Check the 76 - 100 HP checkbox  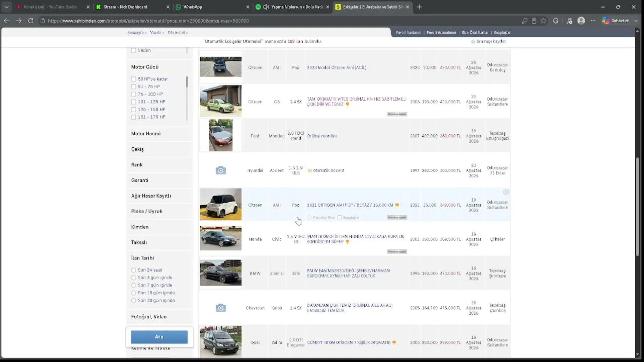tap(133, 94)
